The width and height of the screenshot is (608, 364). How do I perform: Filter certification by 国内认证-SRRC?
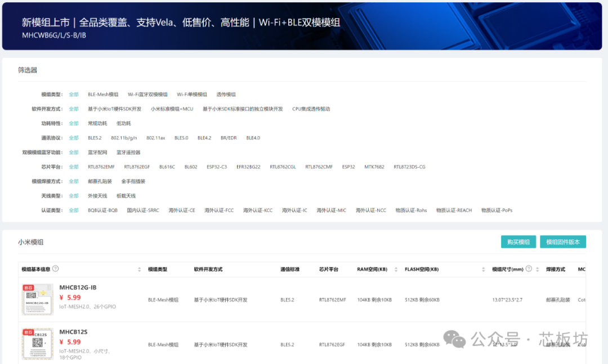pos(143,210)
